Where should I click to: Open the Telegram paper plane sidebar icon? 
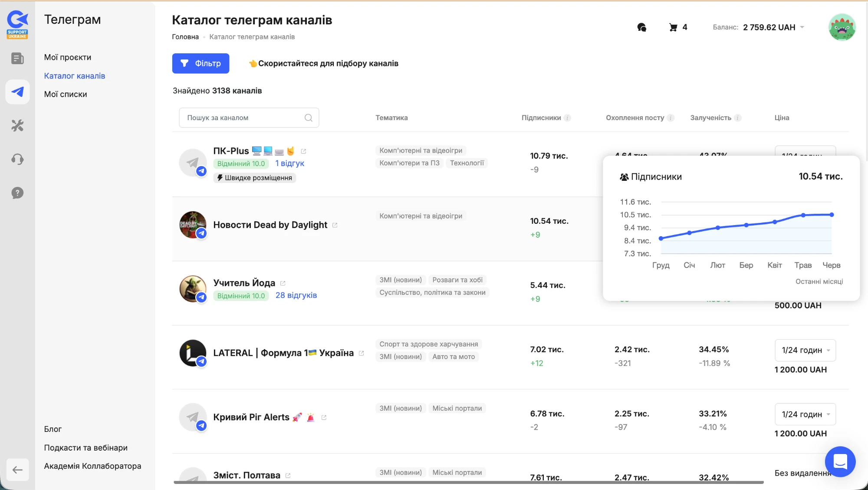[x=17, y=92]
